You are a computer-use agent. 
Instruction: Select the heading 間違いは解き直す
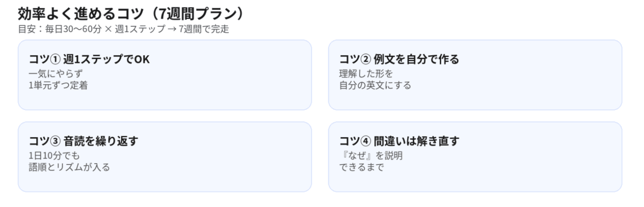pyautogui.click(x=416, y=141)
